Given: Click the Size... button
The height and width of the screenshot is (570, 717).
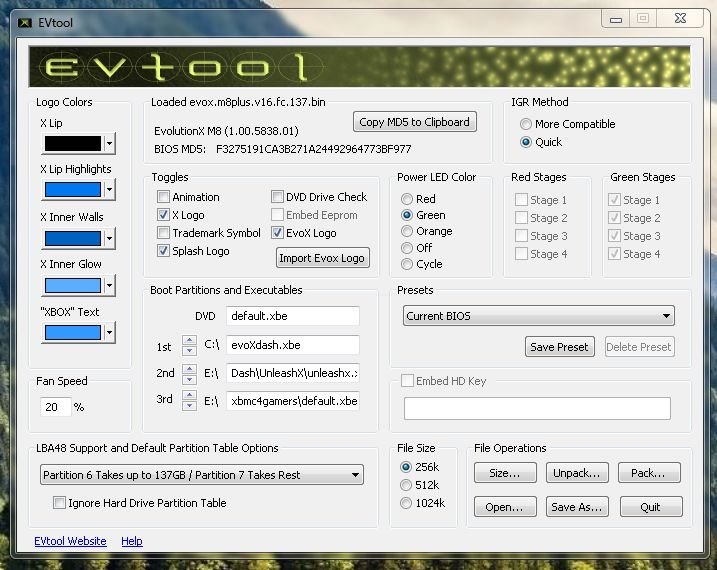Looking at the screenshot, I should pyautogui.click(x=505, y=473).
